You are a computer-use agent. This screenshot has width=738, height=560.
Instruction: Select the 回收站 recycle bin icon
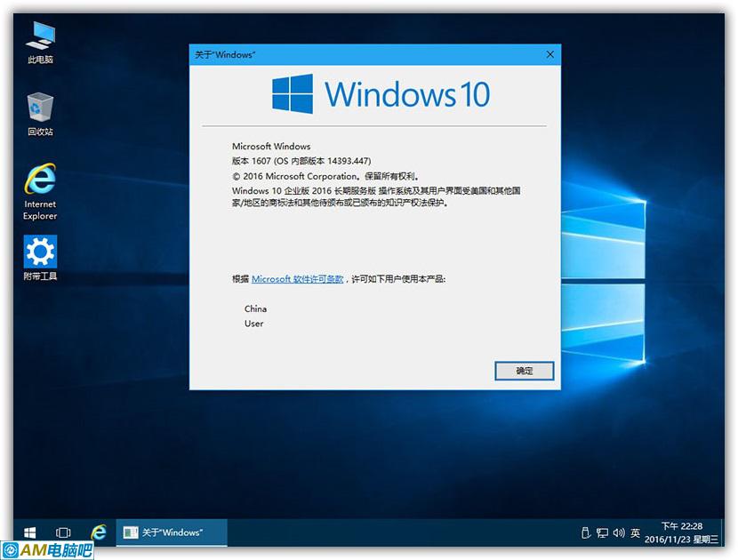[41, 115]
